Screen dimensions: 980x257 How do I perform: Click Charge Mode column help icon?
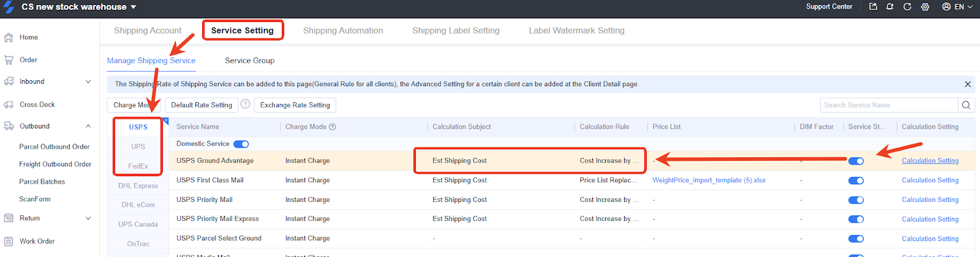click(333, 127)
